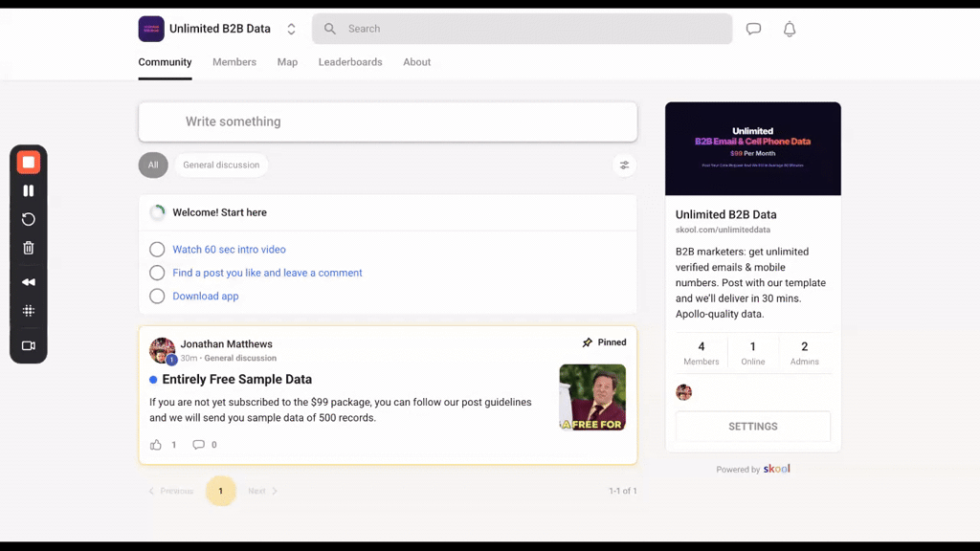Click the Unlimited B2B Data title in the sidebar card

coord(725,214)
